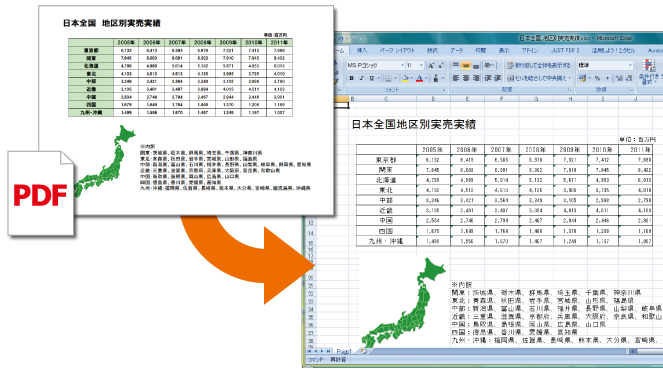Viewport: 663px width, 373px height.
Task: Switch to the ページ レイアウト ribbon tab
Action: pos(397,50)
